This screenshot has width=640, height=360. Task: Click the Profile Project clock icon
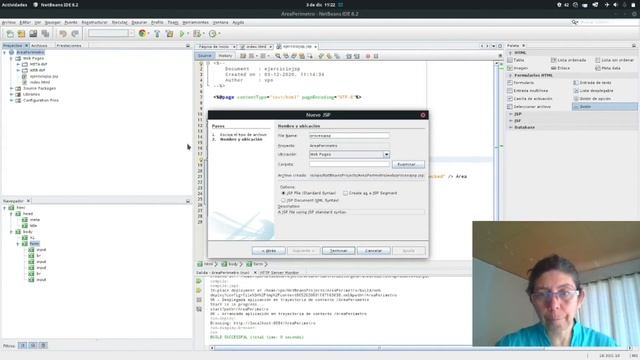click(212, 34)
